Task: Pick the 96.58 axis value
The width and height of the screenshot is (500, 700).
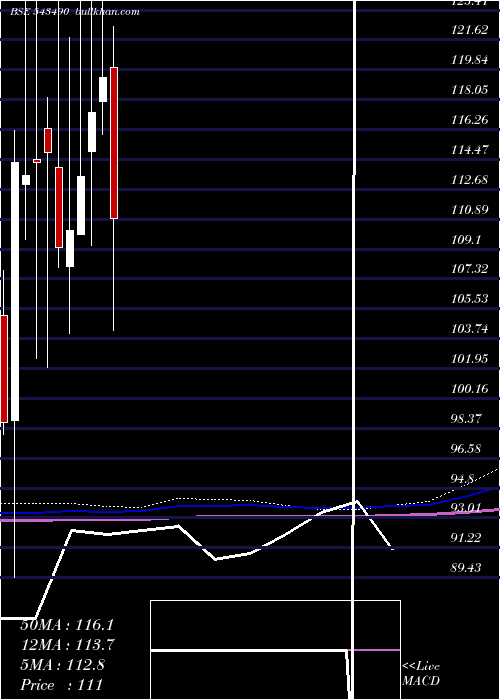Action: pyautogui.click(x=466, y=448)
